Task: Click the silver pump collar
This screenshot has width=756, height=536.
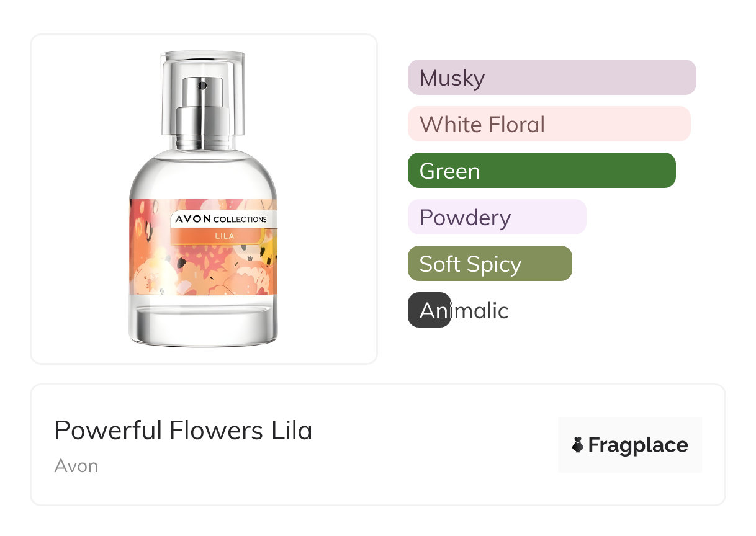Action: coord(202,126)
